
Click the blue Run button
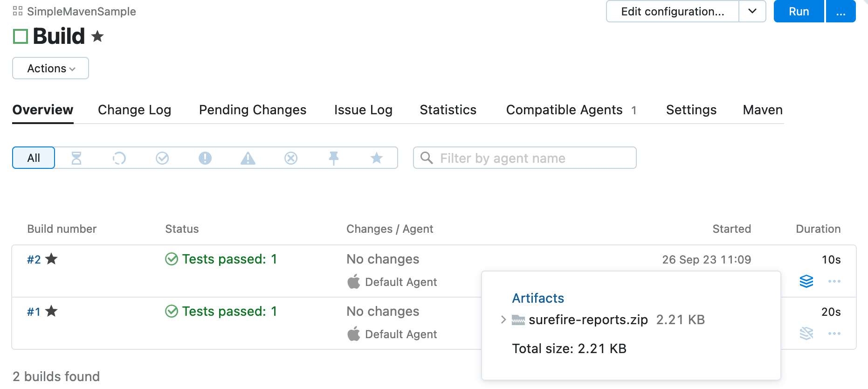[x=799, y=11]
